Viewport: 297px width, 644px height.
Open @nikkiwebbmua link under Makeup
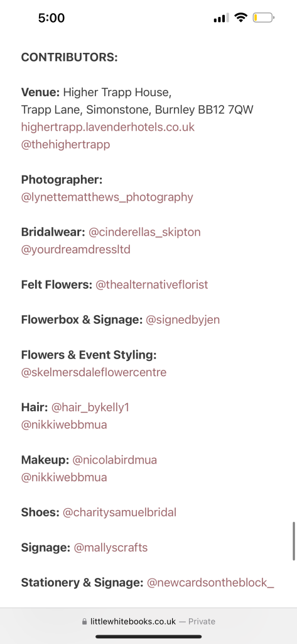64,478
